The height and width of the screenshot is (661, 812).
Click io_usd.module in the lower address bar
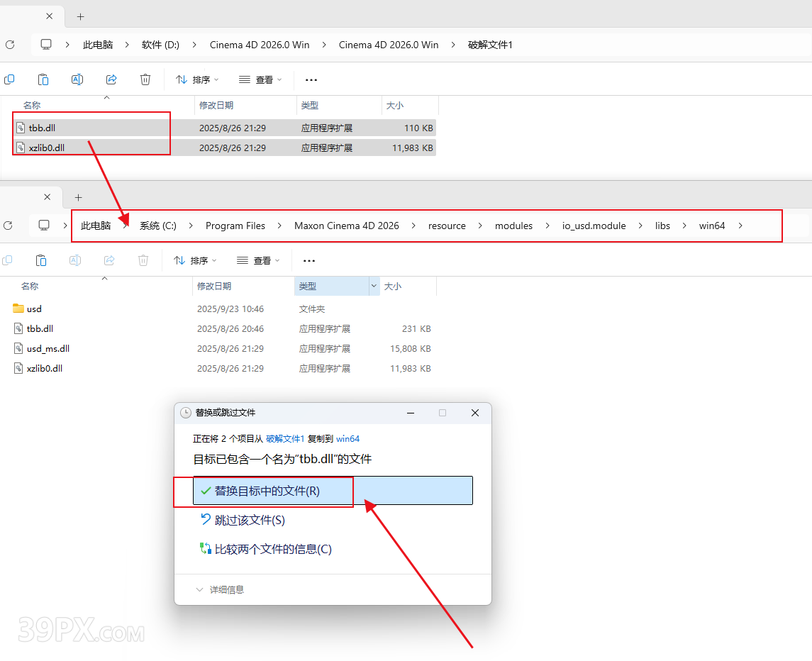pos(595,226)
